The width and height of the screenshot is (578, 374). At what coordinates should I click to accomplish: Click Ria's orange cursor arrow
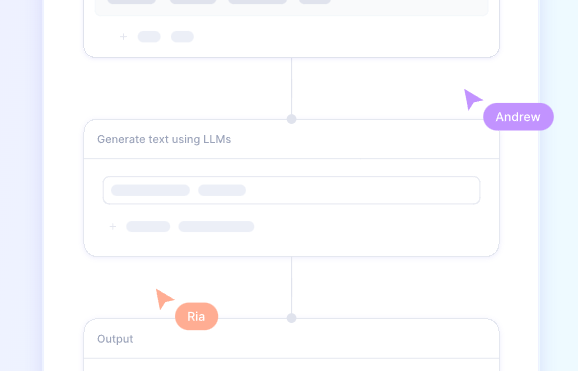(164, 298)
